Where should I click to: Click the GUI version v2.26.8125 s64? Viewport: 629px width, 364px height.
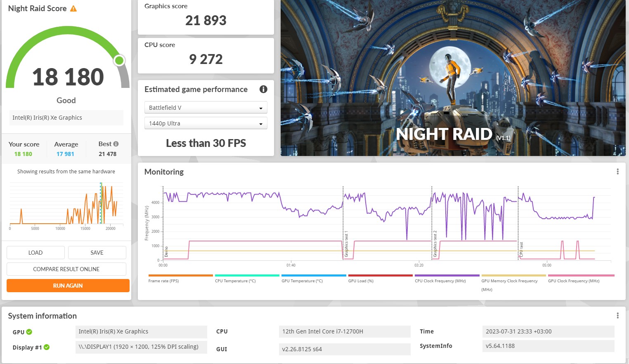point(345,349)
